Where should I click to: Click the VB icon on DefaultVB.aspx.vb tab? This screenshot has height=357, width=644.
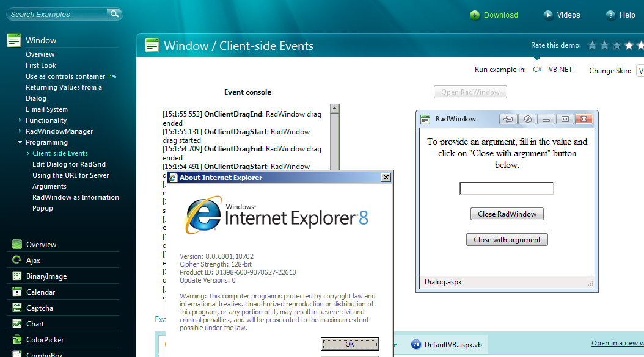(x=416, y=345)
